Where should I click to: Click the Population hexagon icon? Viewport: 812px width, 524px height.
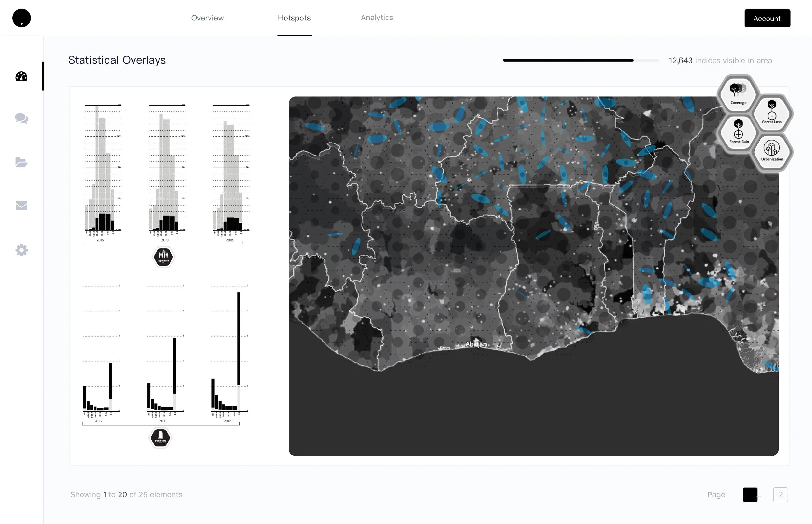[x=163, y=257]
